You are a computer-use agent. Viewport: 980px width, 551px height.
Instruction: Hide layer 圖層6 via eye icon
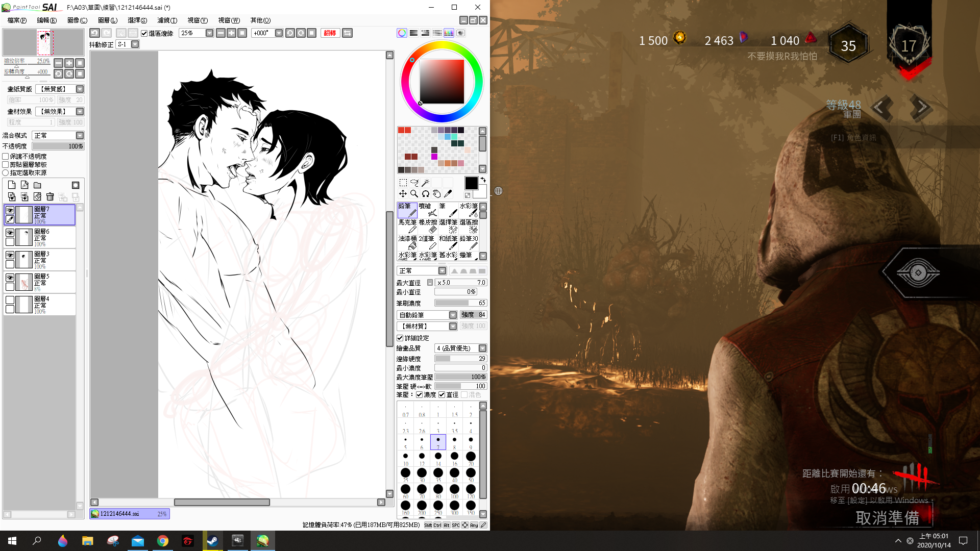point(10,233)
